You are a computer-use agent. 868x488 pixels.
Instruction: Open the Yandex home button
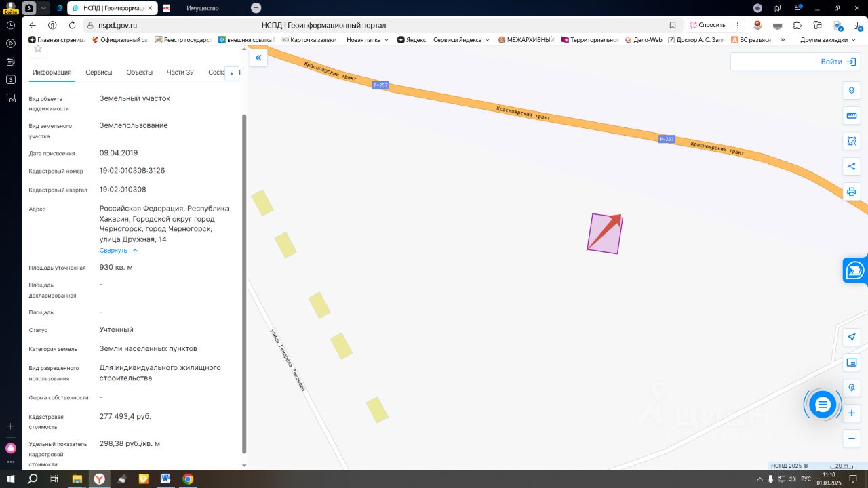52,25
